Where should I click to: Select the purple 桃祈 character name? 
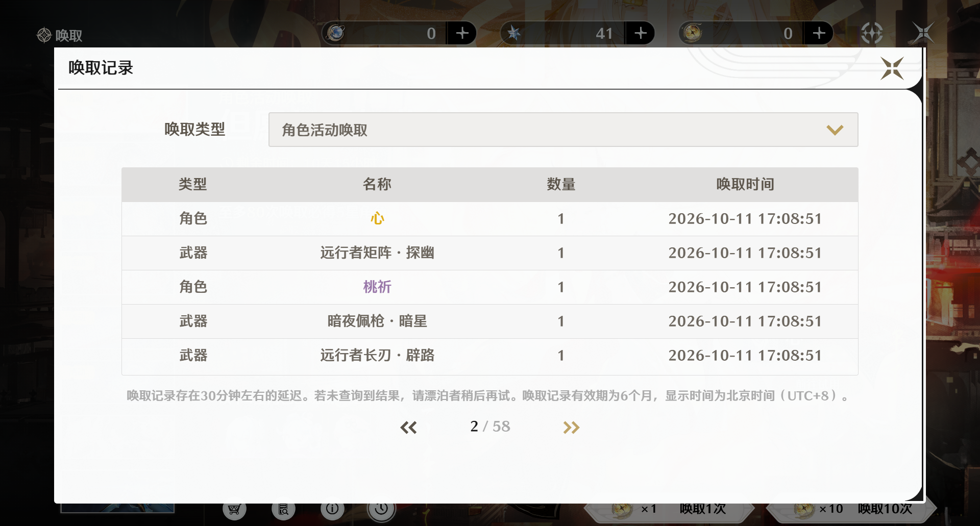(377, 287)
